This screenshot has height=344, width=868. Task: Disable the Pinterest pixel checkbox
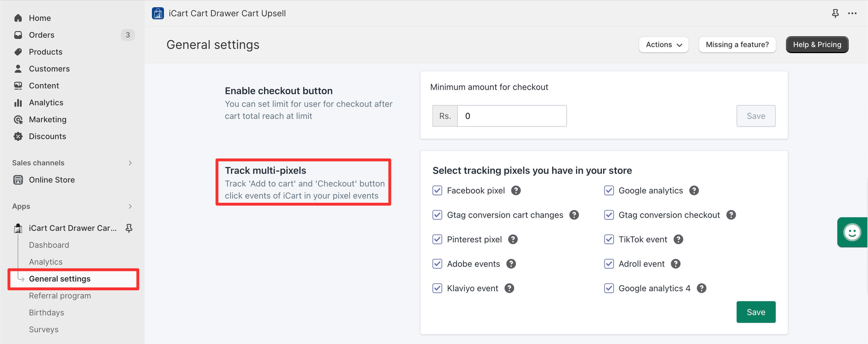437,240
